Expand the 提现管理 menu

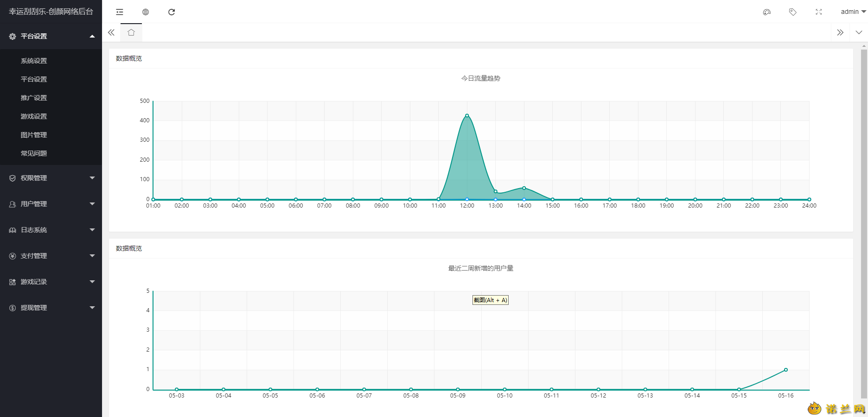51,308
